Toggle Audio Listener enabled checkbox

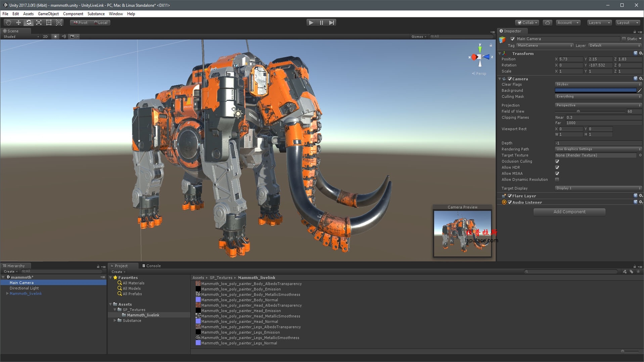tap(510, 202)
